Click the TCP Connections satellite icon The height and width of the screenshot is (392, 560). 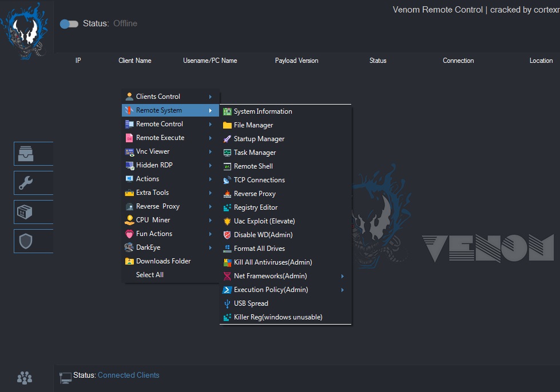coord(227,180)
